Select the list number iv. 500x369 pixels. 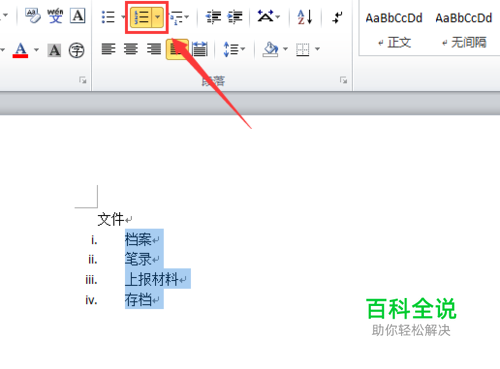91,300
